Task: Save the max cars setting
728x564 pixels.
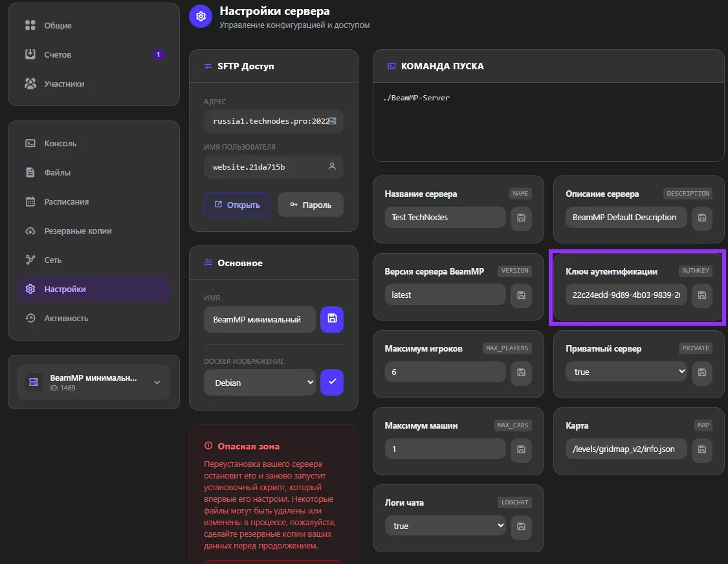Action: coord(521,449)
